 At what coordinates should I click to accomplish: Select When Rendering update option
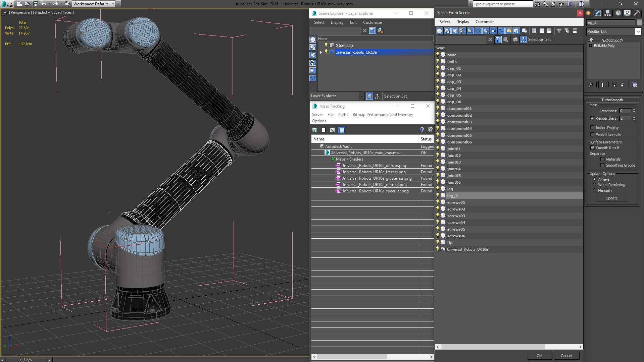[595, 185]
